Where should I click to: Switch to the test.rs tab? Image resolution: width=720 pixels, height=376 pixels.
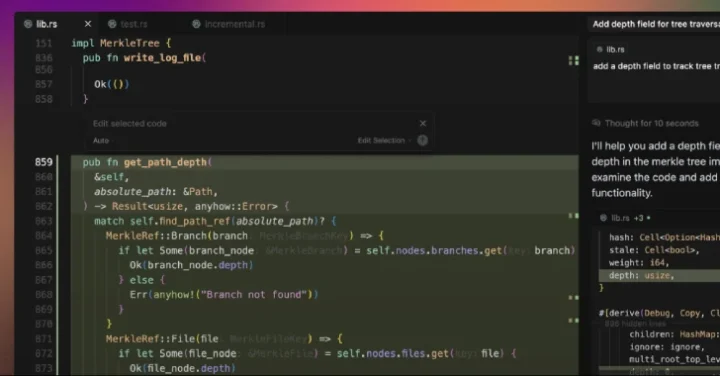tap(128, 24)
